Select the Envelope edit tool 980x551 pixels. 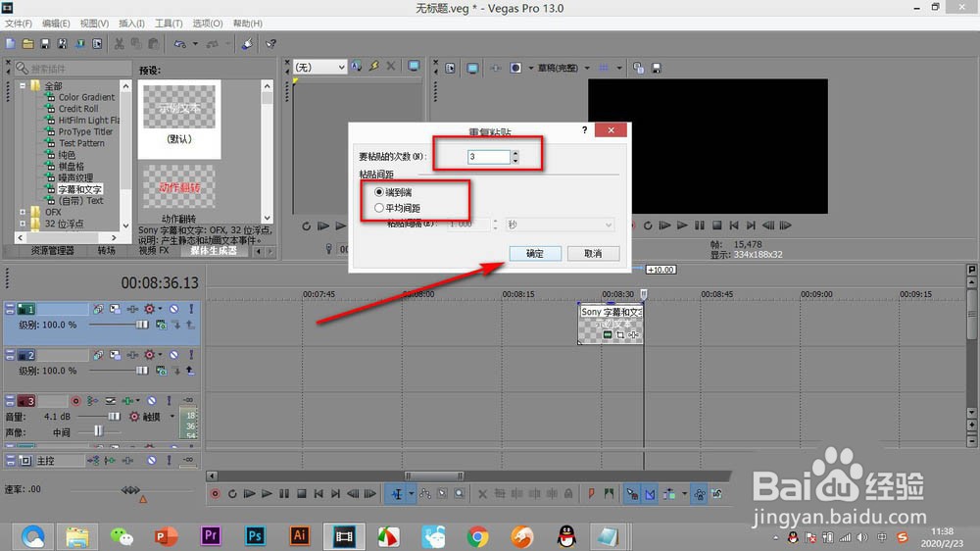tap(425, 494)
